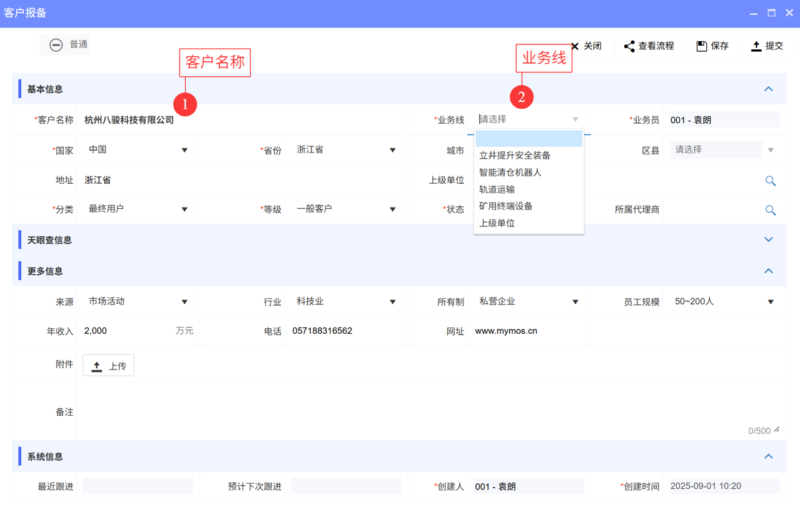Open the 等级 dropdown showing 一般客户
Screen dimensions: 800x532
392,209
